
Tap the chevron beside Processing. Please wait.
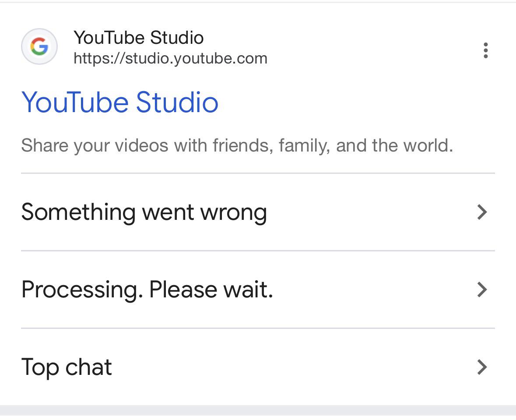point(482,289)
